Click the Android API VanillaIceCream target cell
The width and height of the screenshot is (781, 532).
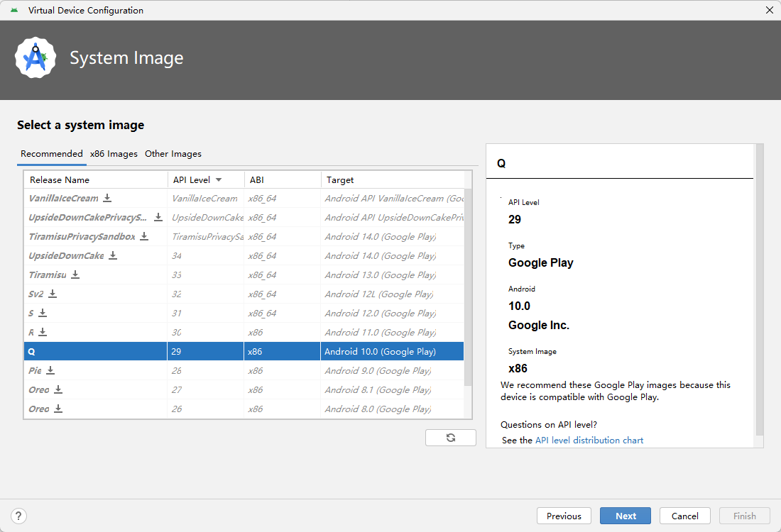[393, 198]
